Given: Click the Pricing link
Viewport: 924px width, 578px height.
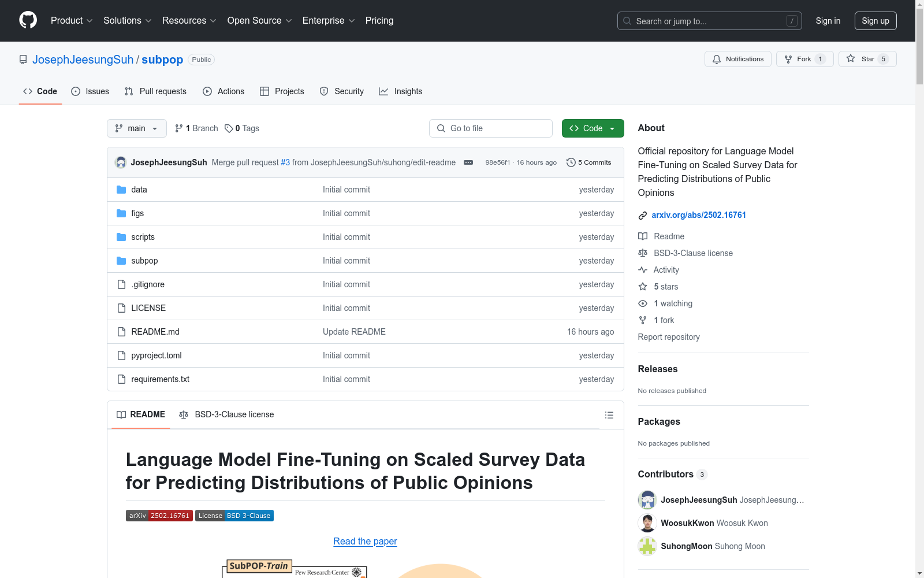Looking at the screenshot, I should point(379,20).
